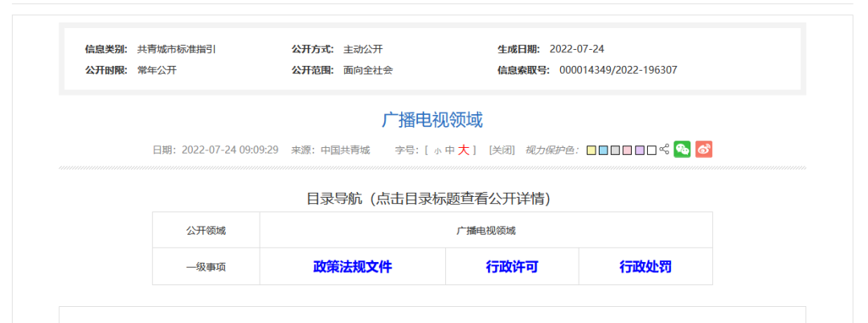
Task: Click the [关闭] close link
Action: [502, 150]
